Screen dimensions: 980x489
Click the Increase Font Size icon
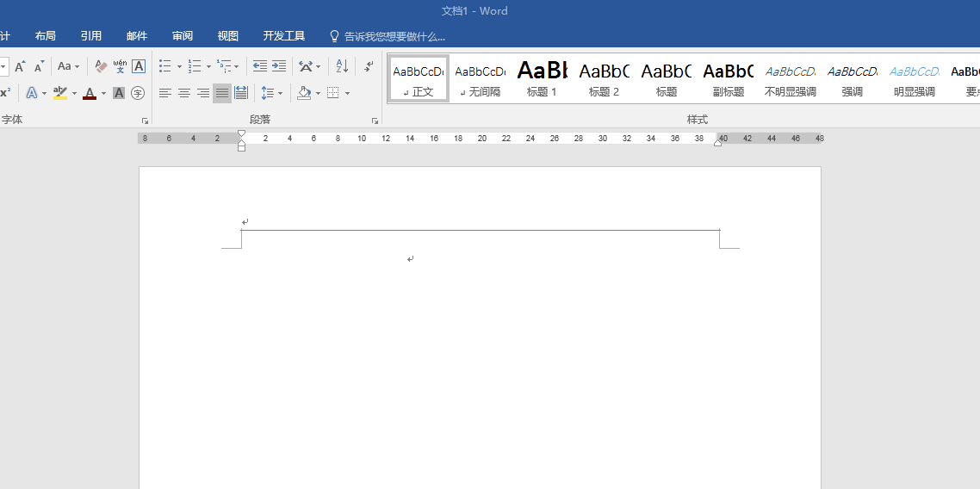(20, 66)
